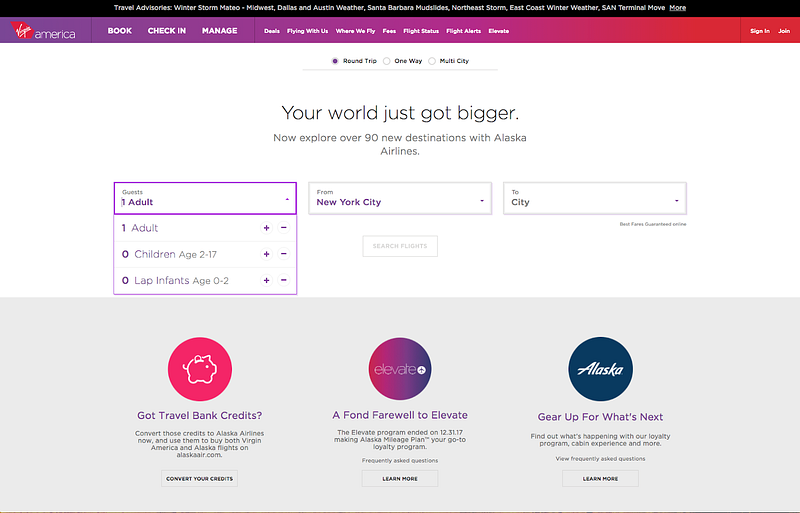
Task: Click Convert Your Credits button
Action: (x=199, y=479)
